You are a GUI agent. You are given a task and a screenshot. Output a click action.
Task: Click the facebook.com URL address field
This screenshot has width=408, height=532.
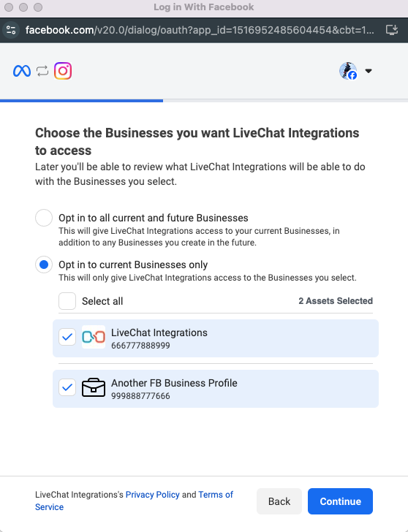pyautogui.click(x=200, y=30)
